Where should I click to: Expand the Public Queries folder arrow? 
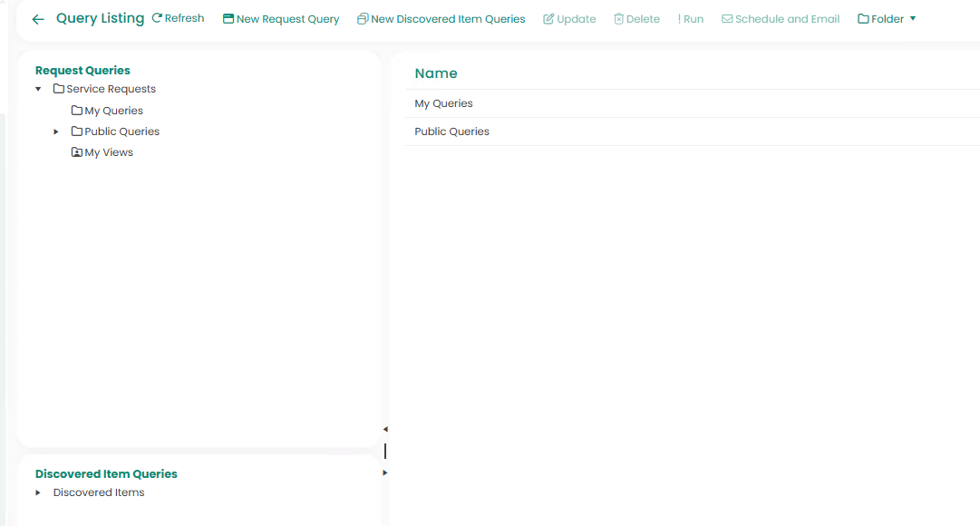tap(56, 131)
